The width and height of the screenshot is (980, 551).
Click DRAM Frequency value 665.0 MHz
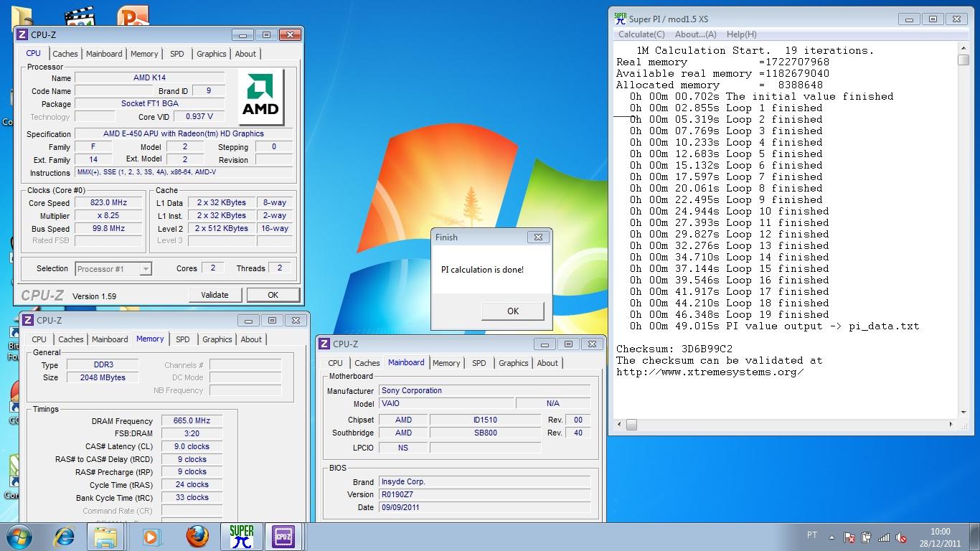coord(192,421)
